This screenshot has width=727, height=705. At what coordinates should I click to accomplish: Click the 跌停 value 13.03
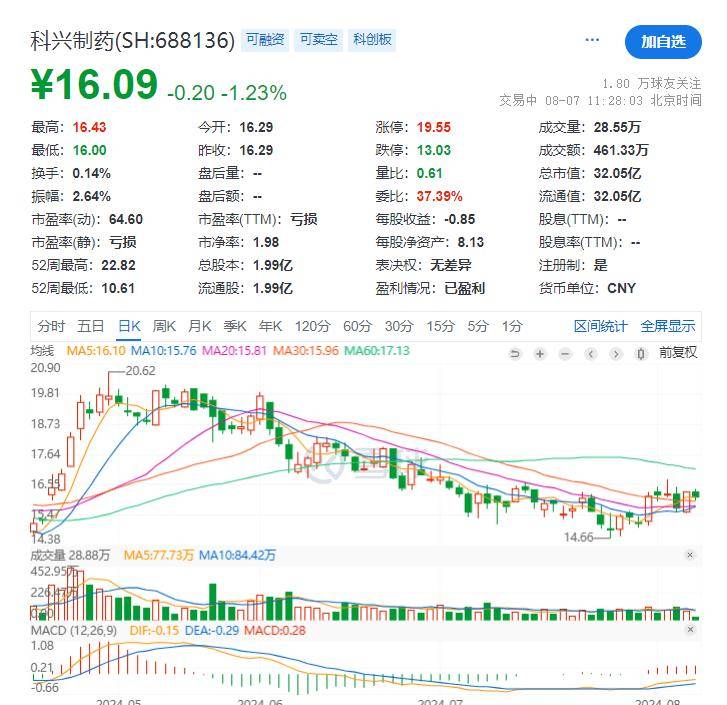click(x=434, y=150)
